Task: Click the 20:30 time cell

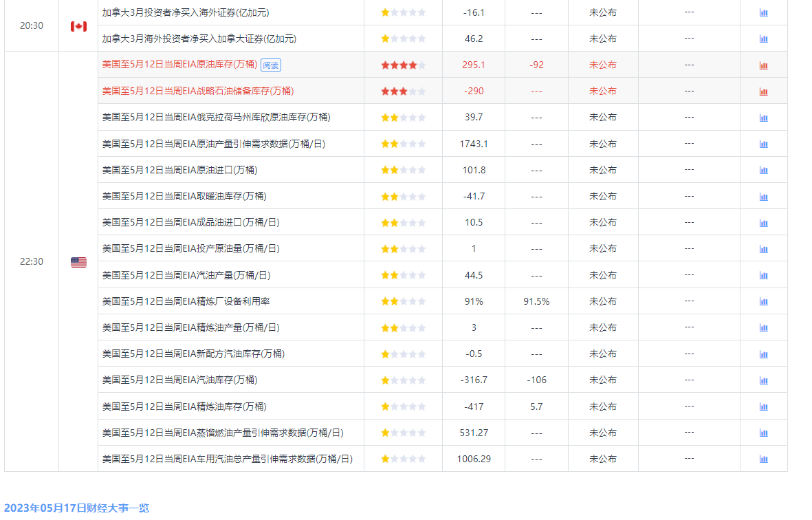Action: (32, 26)
